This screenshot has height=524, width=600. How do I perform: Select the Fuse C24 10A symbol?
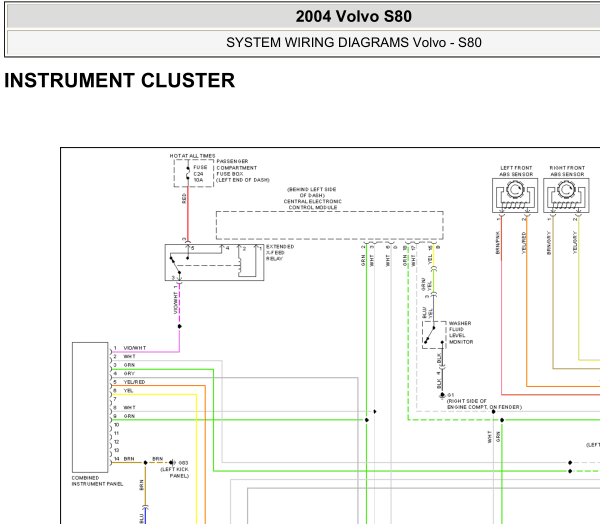point(194,173)
